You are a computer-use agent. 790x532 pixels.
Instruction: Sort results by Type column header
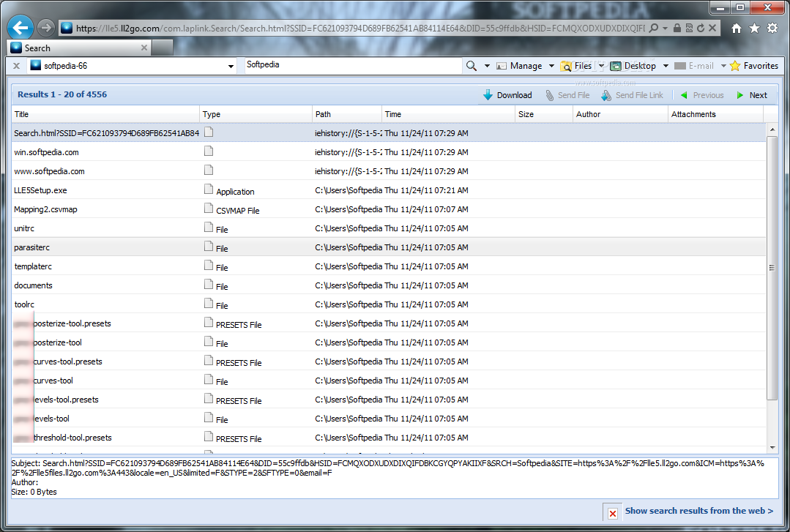click(256, 114)
